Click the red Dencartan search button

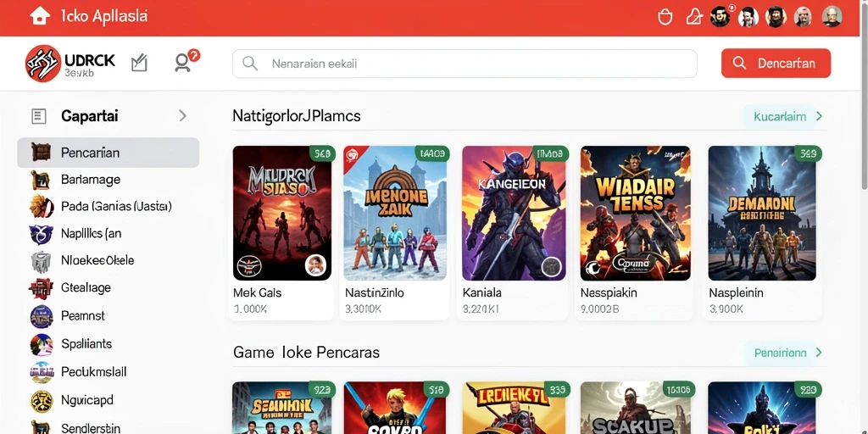pyautogui.click(x=776, y=63)
